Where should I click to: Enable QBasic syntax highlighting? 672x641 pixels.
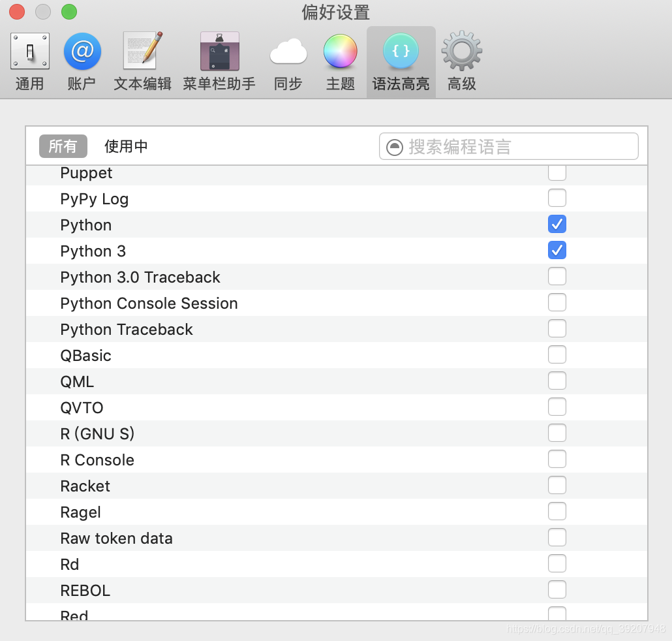tap(557, 354)
